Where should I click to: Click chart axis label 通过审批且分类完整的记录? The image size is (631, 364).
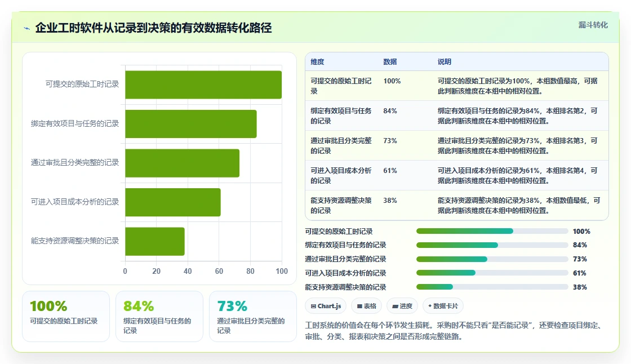[x=75, y=162]
